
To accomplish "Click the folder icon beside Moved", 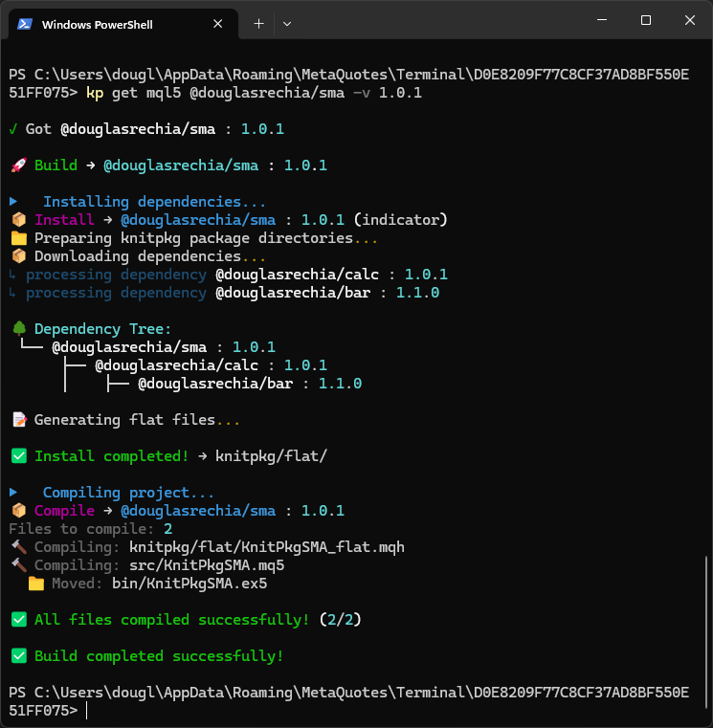I will [36, 584].
